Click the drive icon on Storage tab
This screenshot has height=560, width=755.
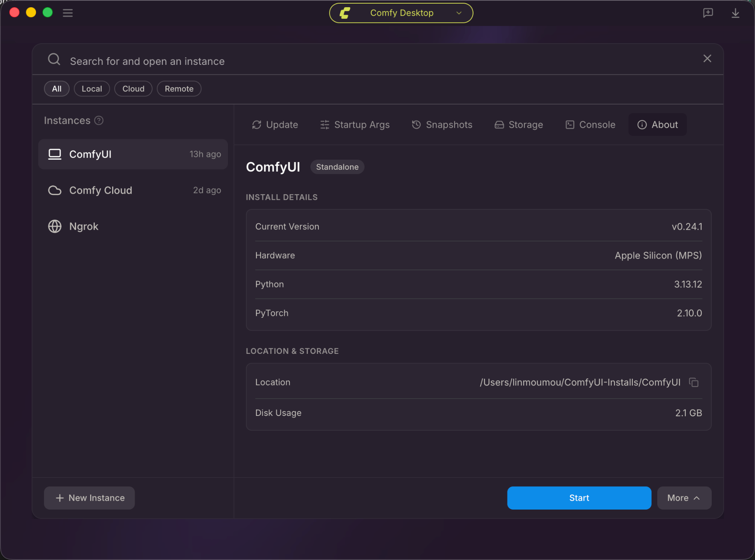[x=499, y=125]
